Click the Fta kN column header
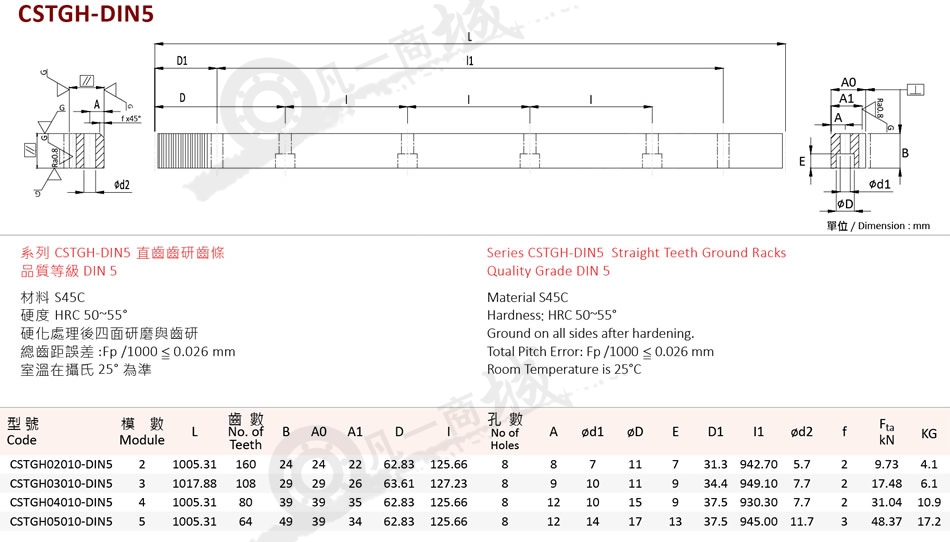Screen dimensions: 950x542 886,432
